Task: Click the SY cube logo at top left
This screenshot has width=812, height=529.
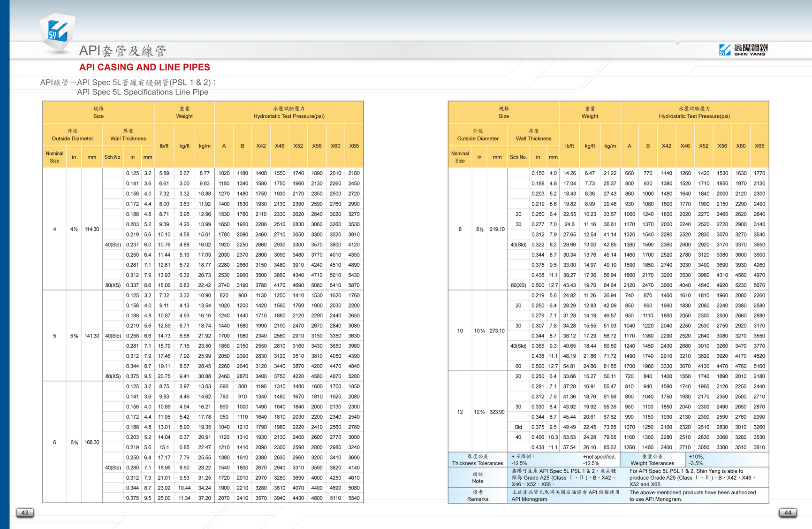Action: 58,32
